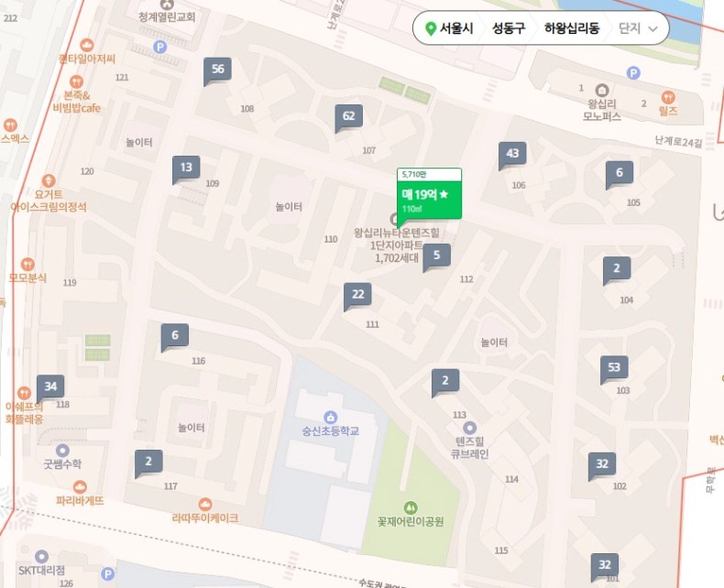The image size is (724, 588).
Task: Click the 꽃재어린이공원 park tree icon
Action: 411,508
